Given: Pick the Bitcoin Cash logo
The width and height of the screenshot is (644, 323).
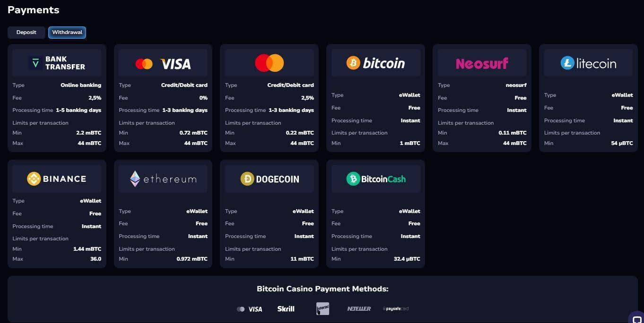Looking at the screenshot, I should tap(376, 178).
